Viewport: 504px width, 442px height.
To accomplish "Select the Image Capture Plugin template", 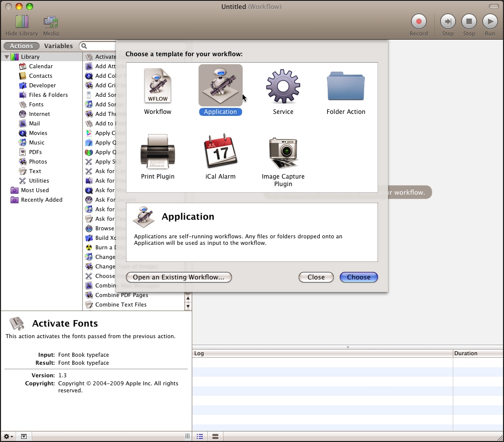I will pos(283,153).
